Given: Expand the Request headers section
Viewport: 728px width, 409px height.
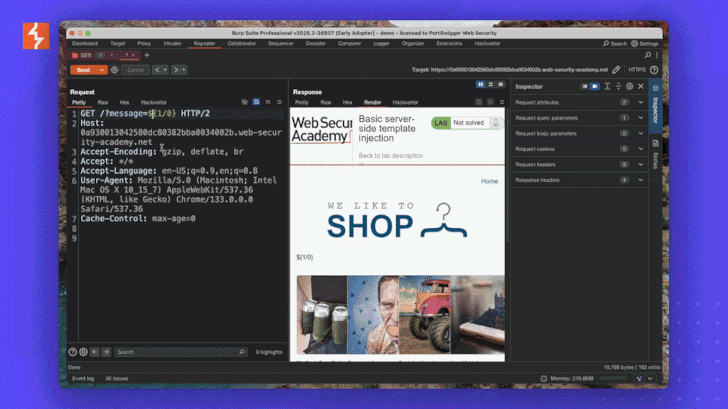Looking at the screenshot, I should pos(639,164).
